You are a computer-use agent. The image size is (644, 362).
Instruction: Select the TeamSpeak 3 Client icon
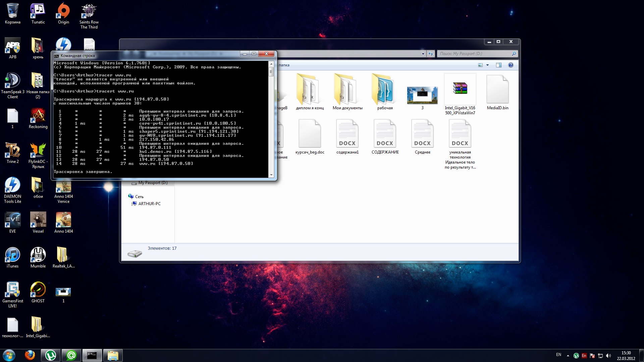click(x=12, y=85)
